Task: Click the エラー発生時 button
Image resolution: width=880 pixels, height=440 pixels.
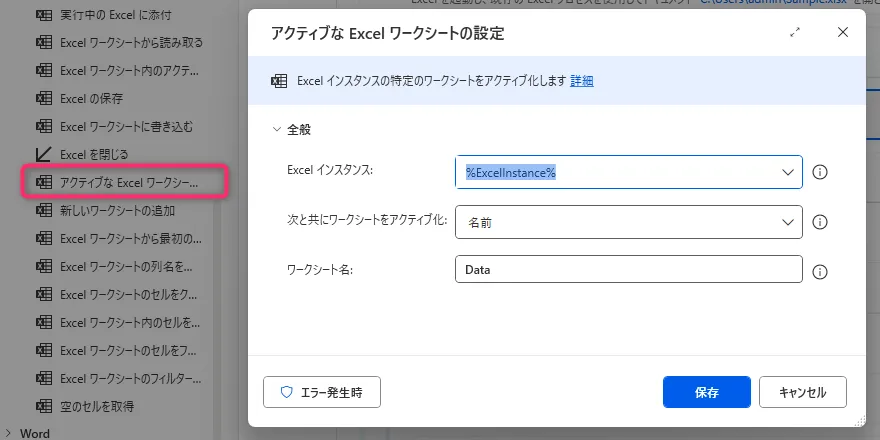Action: click(321, 392)
